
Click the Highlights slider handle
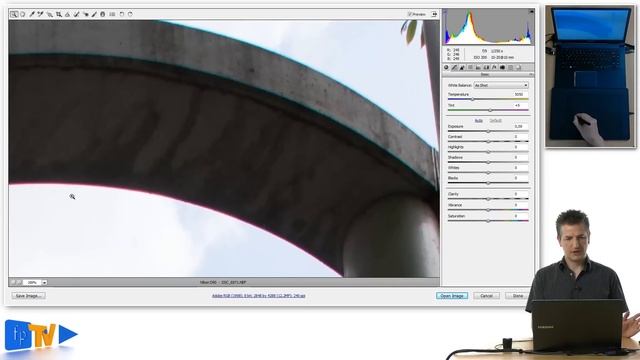tap(488, 152)
